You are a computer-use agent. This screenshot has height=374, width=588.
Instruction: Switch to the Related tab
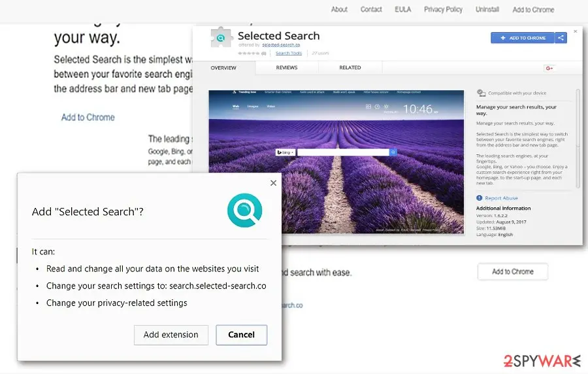pyautogui.click(x=350, y=67)
